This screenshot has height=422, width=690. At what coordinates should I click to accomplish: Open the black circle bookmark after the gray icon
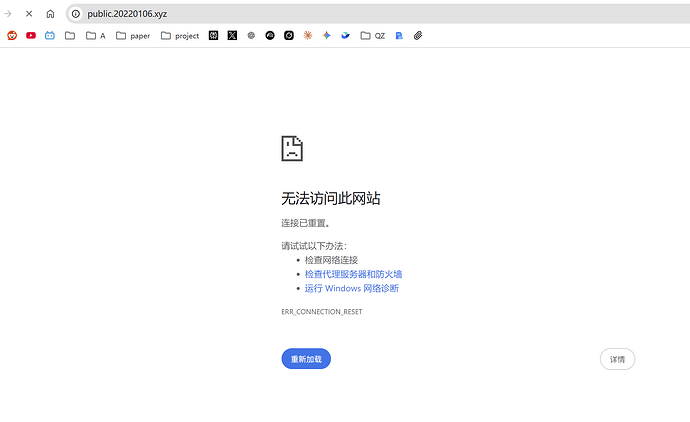[x=270, y=36]
